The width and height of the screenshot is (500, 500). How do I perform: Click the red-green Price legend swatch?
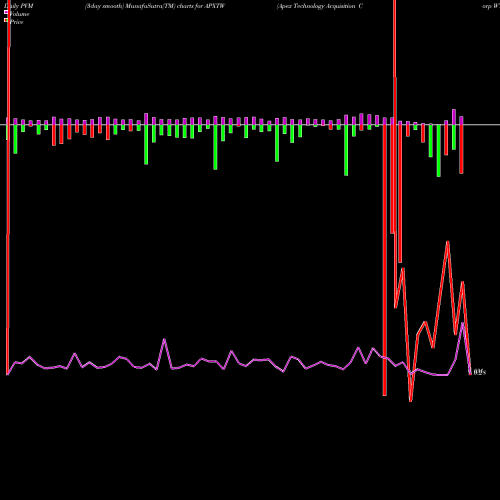(x=6, y=21)
